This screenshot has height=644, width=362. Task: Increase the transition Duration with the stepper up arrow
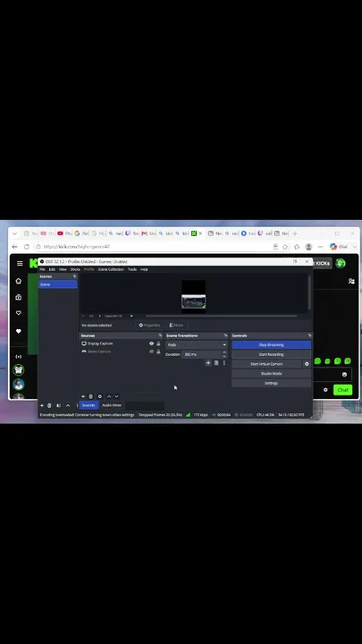[224, 352]
